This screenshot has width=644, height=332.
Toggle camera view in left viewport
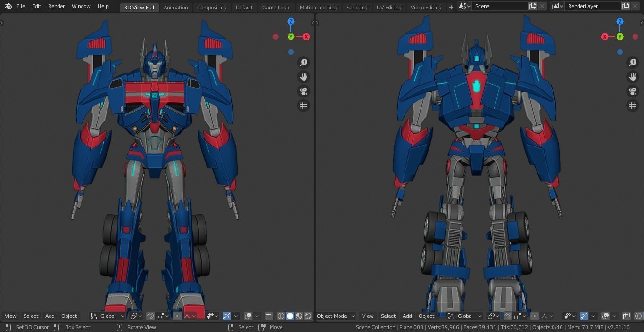point(304,91)
